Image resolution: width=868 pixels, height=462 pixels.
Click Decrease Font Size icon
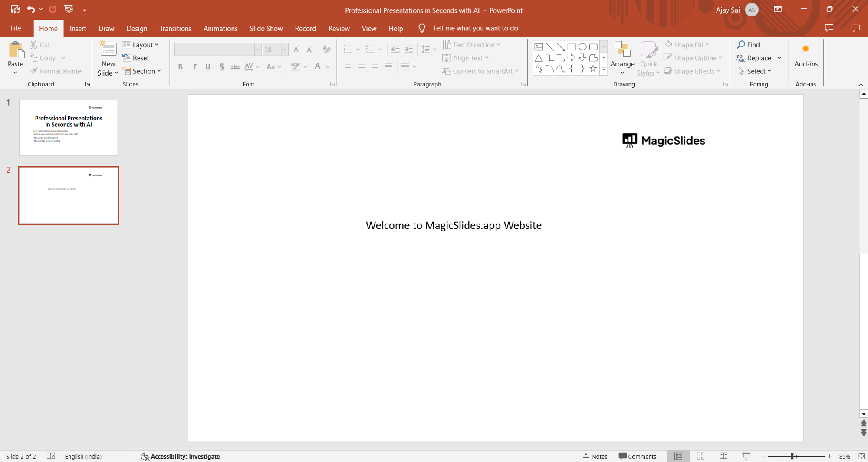pos(310,49)
